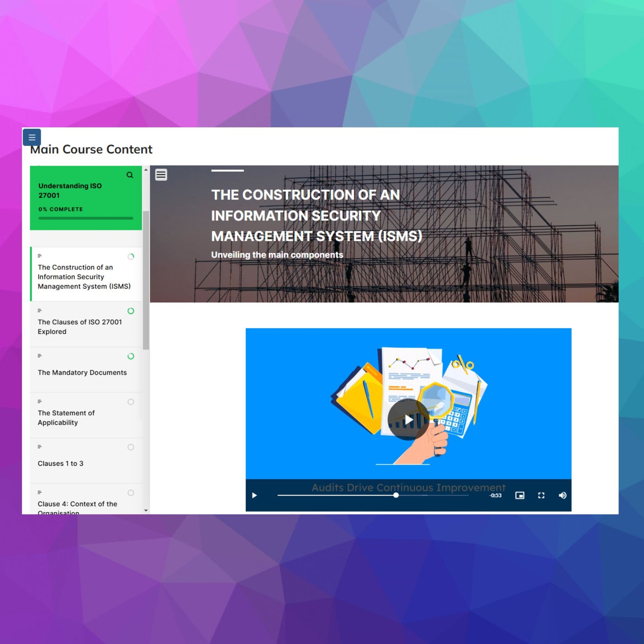This screenshot has height=644, width=644.
Task: Click completion circle for The Mandatory Documents
Action: tap(131, 357)
